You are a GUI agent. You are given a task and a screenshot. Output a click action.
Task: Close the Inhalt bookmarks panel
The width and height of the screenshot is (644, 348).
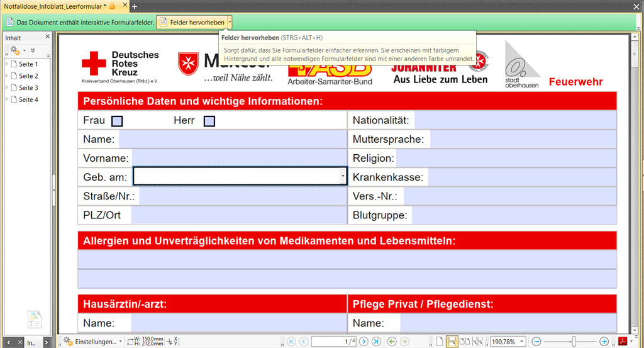46,38
